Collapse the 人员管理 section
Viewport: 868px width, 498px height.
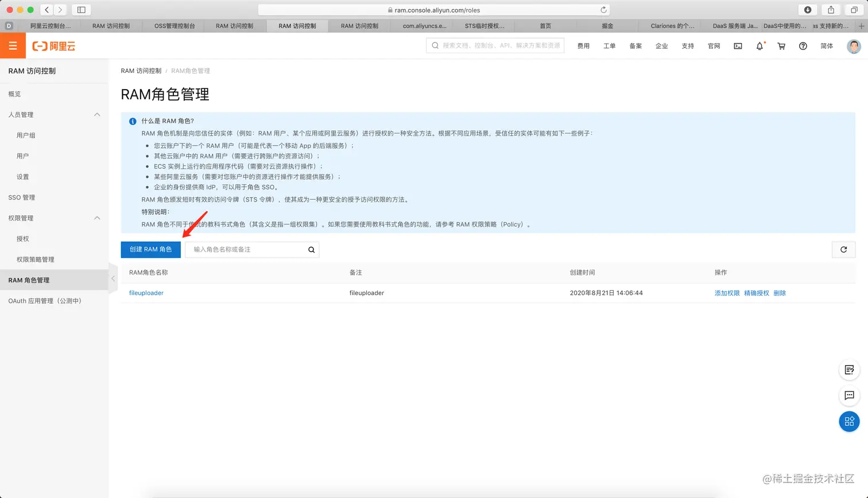point(97,114)
